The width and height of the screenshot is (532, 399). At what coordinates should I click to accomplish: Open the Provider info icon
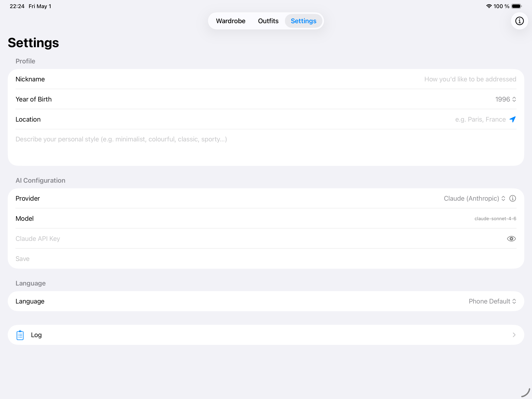512,198
